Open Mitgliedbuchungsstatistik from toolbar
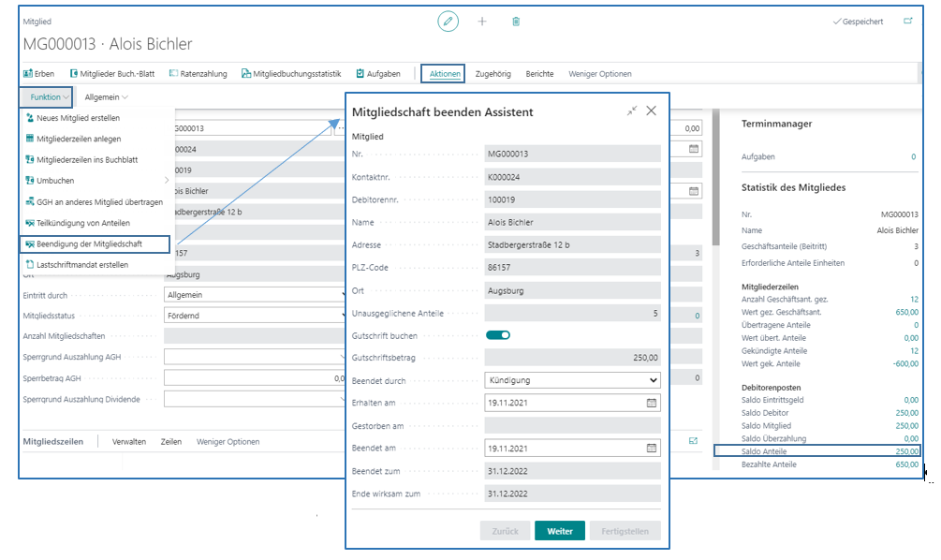This screenshot has height=560, width=941. (x=291, y=73)
